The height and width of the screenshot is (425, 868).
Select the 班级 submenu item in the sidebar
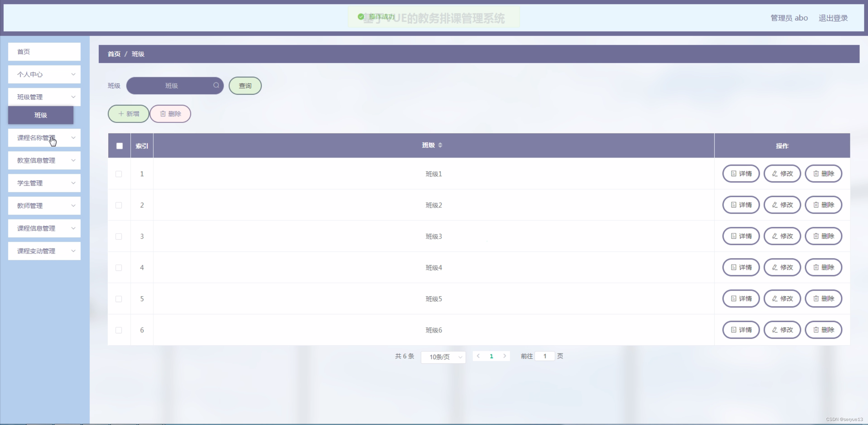click(41, 115)
